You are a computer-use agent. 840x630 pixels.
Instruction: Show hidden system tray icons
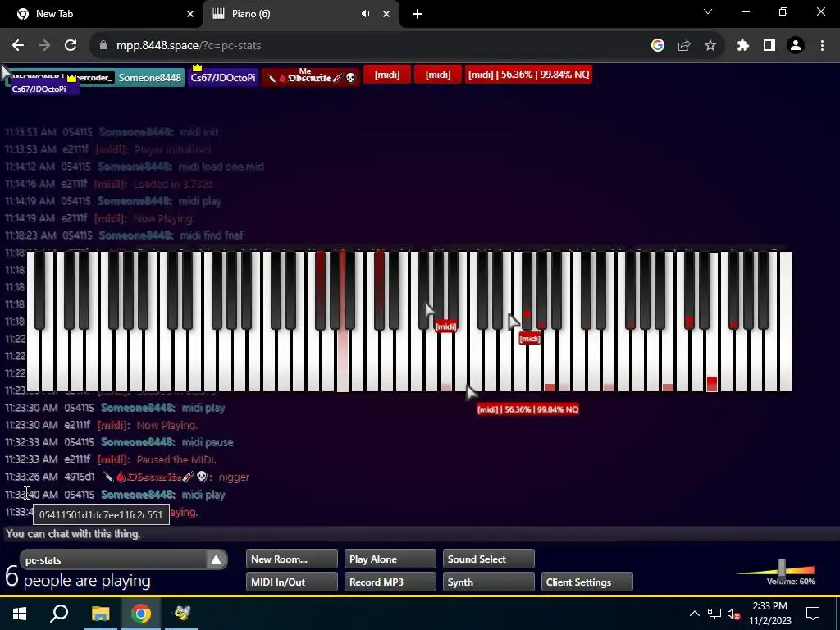pos(694,614)
